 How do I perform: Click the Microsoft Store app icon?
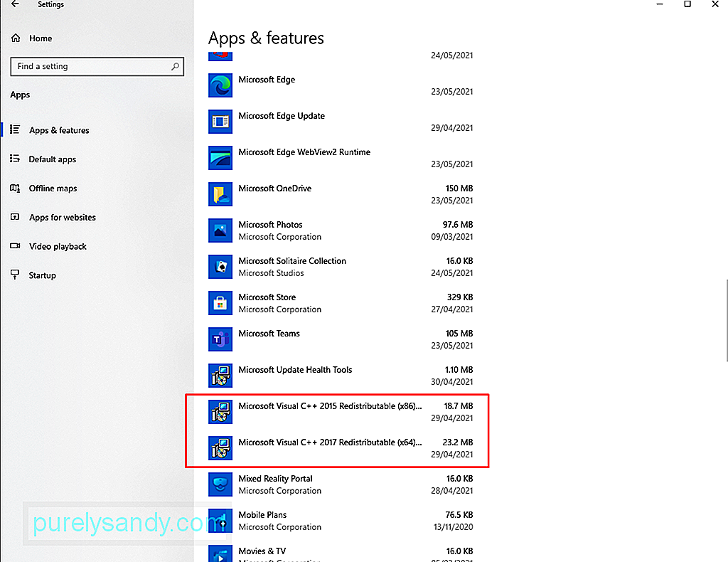220,303
